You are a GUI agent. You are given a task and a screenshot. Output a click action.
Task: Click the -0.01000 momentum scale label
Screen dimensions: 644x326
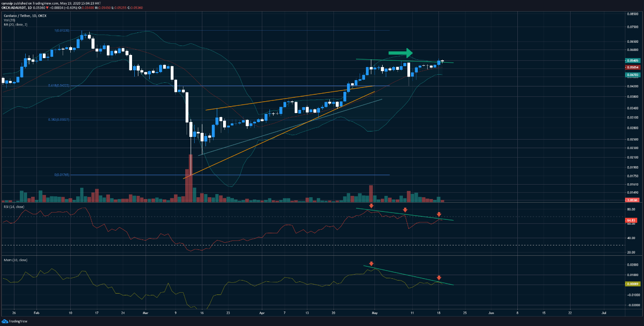point(633,295)
